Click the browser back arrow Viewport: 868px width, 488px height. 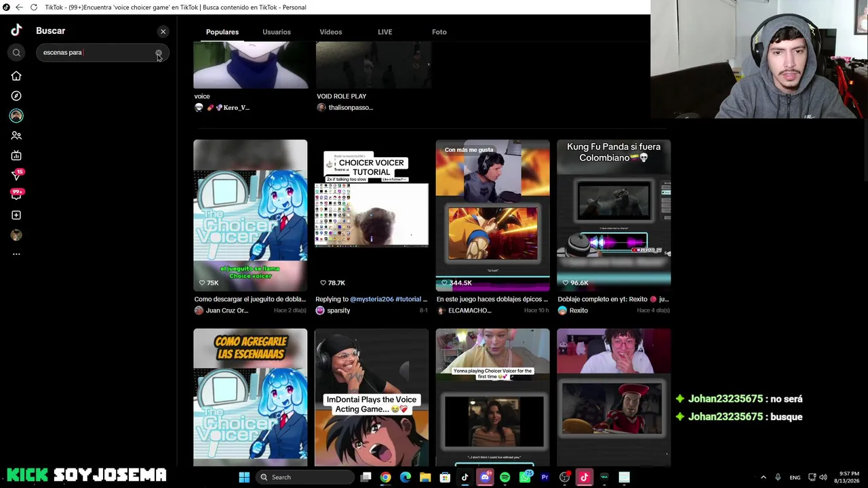coord(19,7)
